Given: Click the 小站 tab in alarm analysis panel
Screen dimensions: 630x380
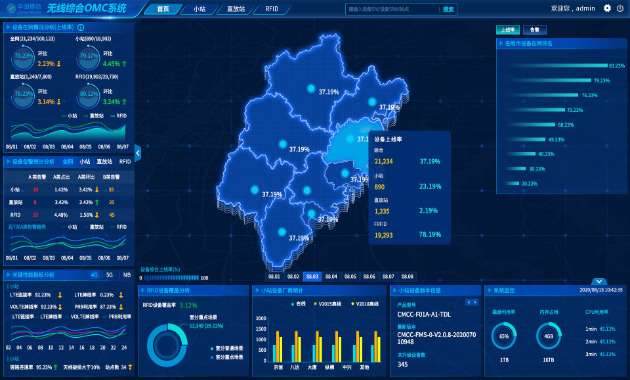Looking at the screenshot, I should tap(85, 161).
